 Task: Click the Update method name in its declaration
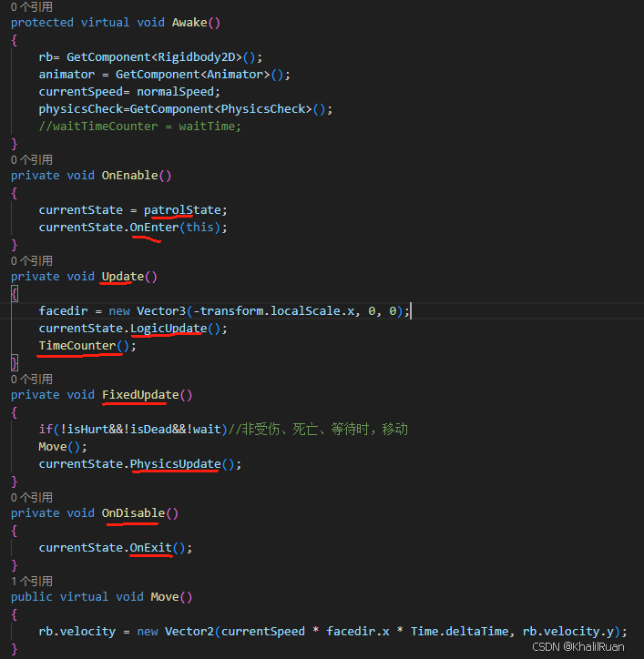[x=122, y=277]
